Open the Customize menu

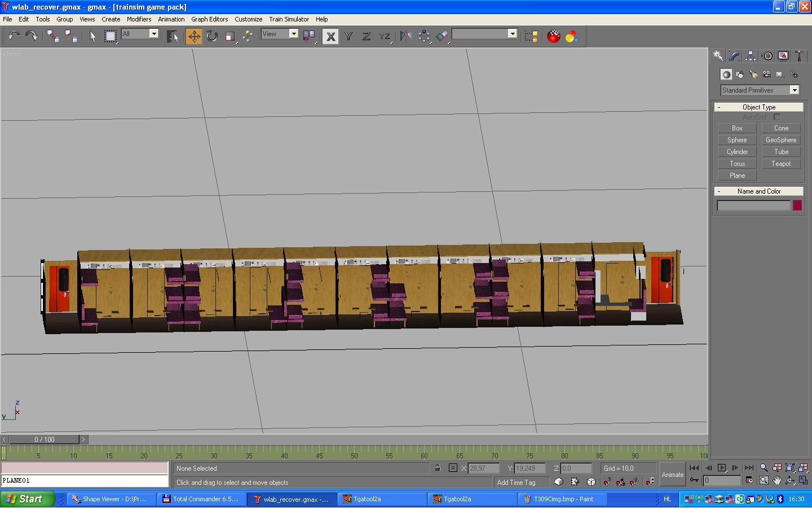pos(248,19)
